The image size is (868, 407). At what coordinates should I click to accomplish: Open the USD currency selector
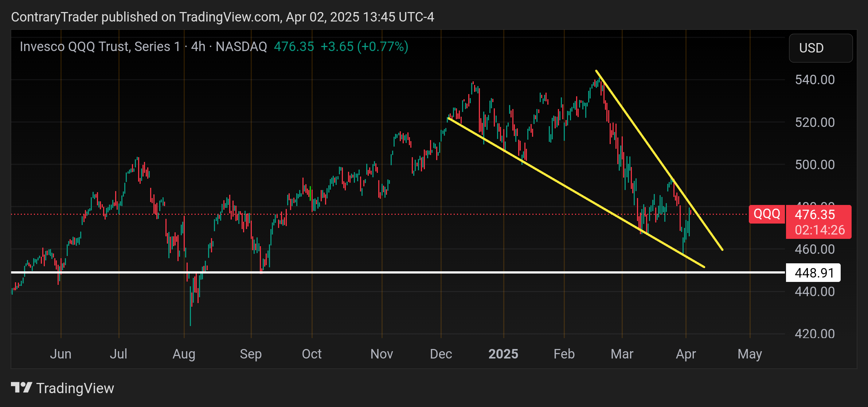[x=821, y=48]
